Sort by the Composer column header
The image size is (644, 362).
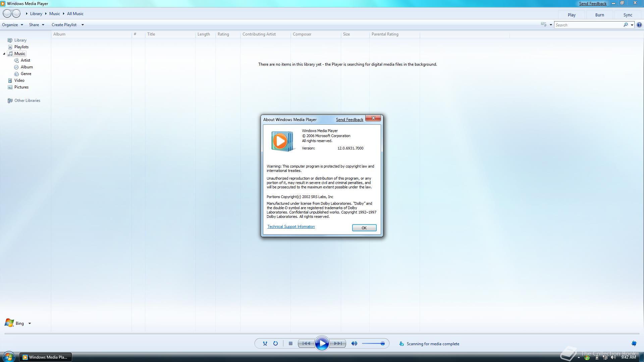click(316, 34)
